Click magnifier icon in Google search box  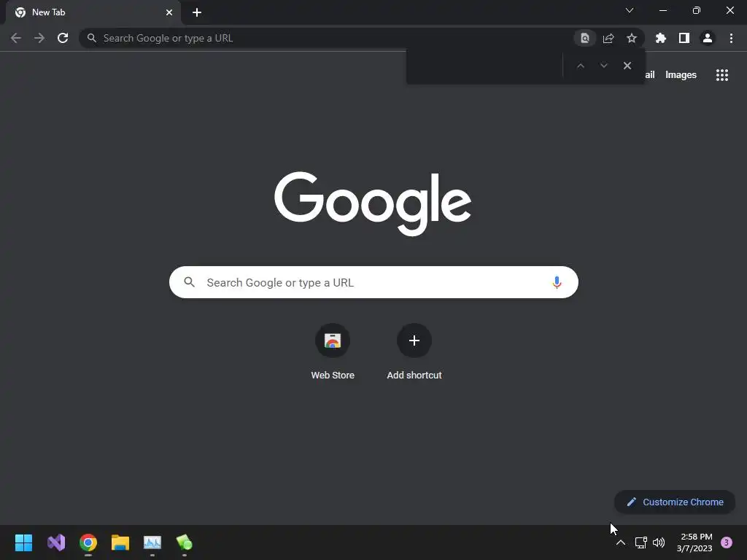(x=190, y=282)
